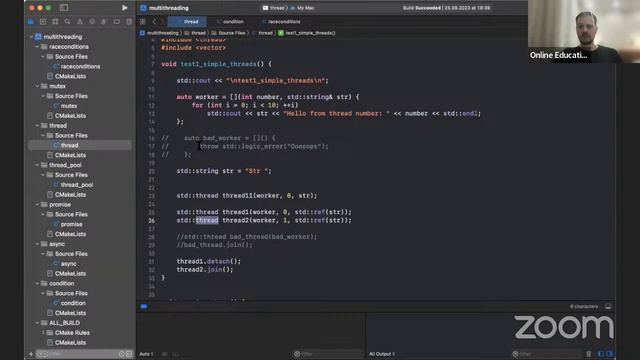The height and width of the screenshot is (360, 640).
Task: Click the Build Succeeded status text
Action: tap(446, 8)
